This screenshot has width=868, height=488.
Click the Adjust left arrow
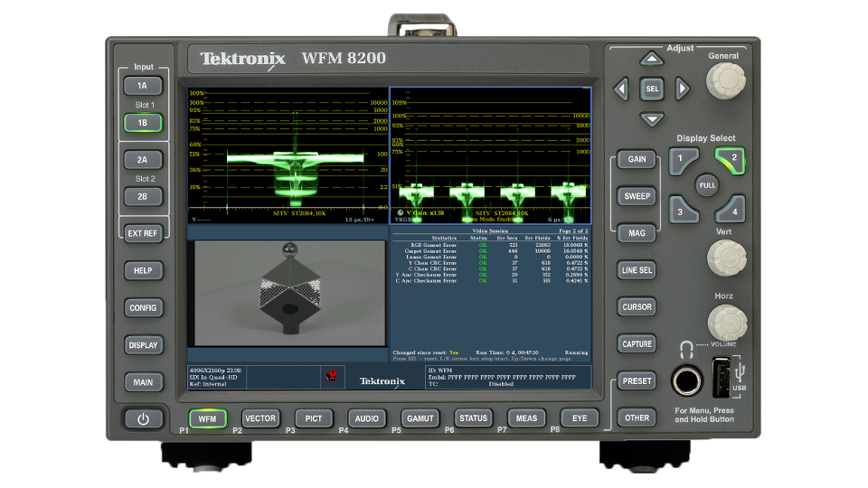coord(621,89)
